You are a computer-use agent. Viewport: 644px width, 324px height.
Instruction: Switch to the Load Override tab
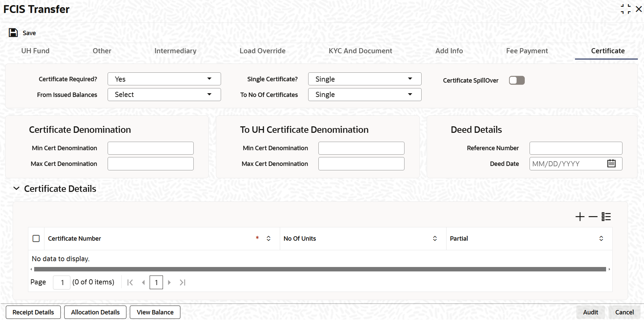coord(263,51)
